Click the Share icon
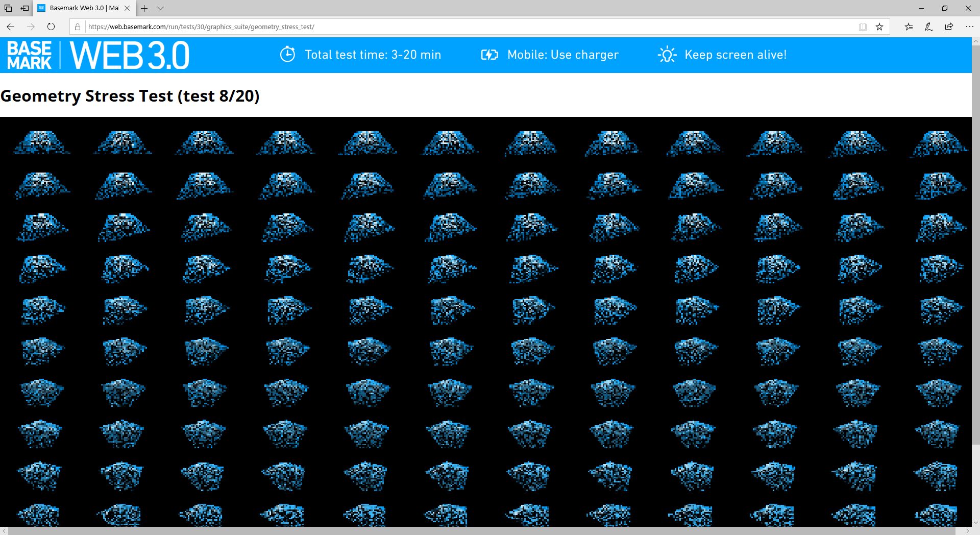Image resolution: width=980 pixels, height=535 pixels. pos(948,27)
